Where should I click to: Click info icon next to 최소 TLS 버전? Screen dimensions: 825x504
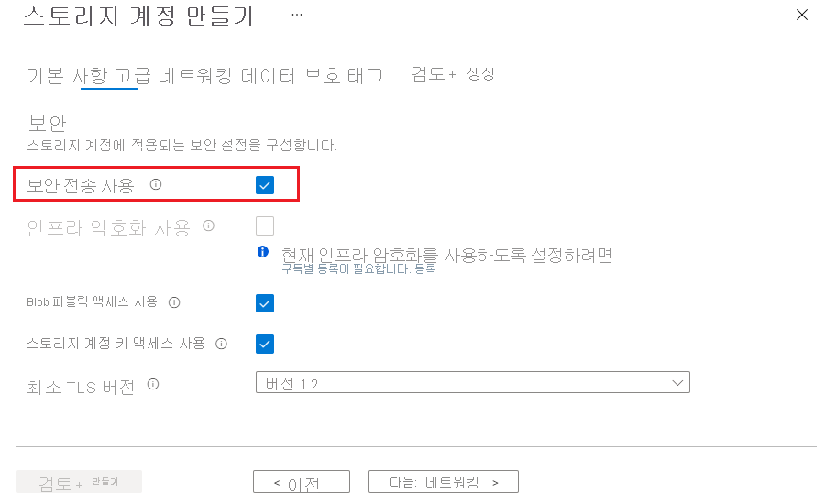pos(153,384)
